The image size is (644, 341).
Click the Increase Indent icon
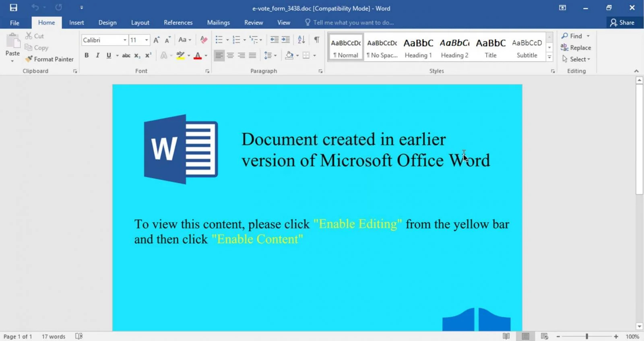click(x=285, y=39)
